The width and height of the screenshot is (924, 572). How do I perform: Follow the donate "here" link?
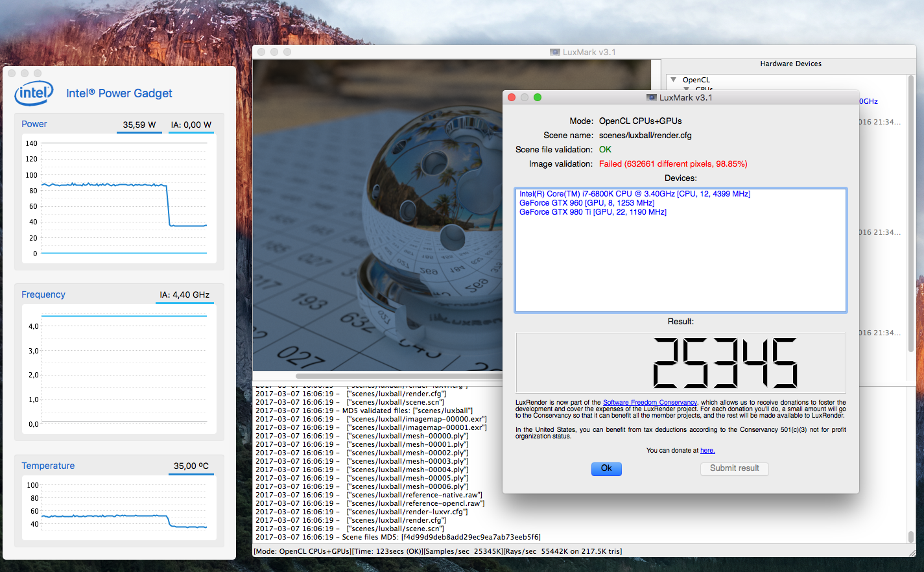[707, 451]
